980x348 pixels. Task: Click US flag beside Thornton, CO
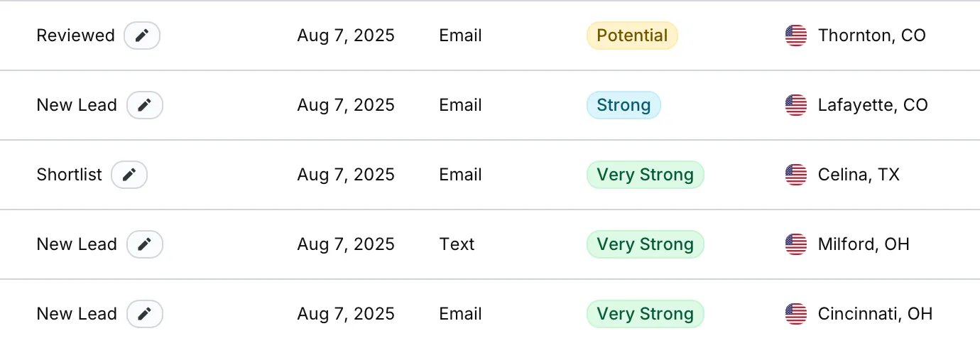coord(796,36)
